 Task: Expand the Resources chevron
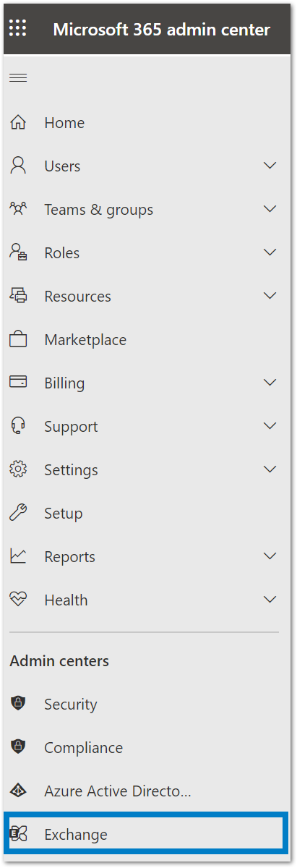pos(270,296)
